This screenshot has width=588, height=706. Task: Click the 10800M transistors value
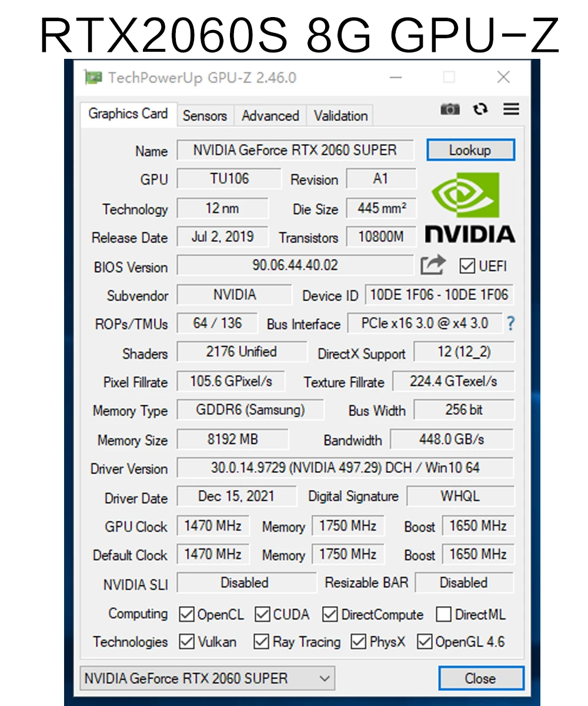coord(381,237)
